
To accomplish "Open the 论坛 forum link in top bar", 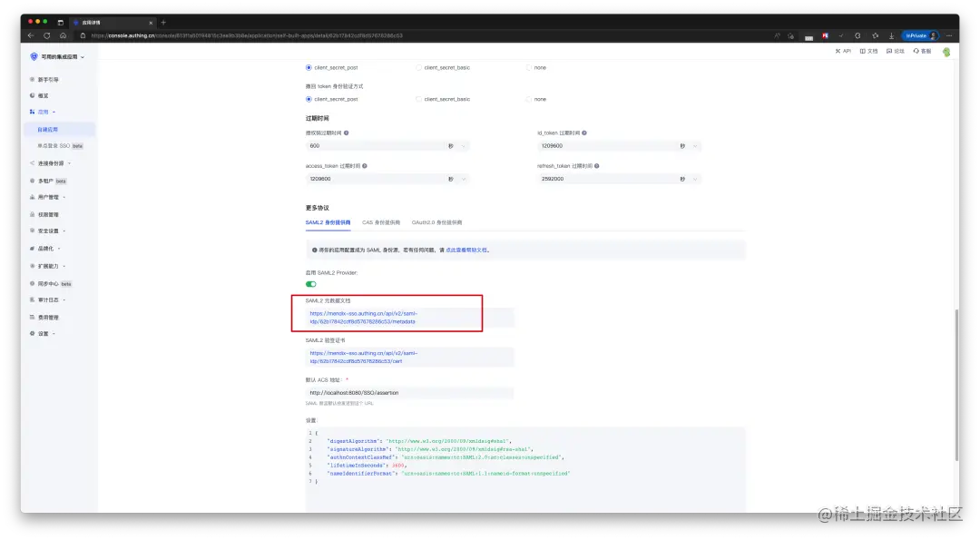I will [896, 51].
